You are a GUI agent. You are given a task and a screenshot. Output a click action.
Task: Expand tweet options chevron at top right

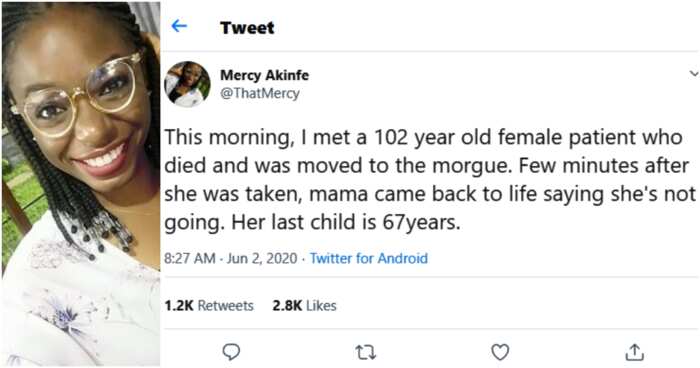693,73
